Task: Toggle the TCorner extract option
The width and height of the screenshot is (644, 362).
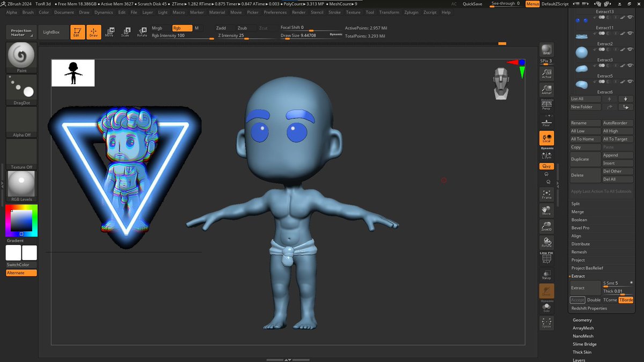Action: 610,300
